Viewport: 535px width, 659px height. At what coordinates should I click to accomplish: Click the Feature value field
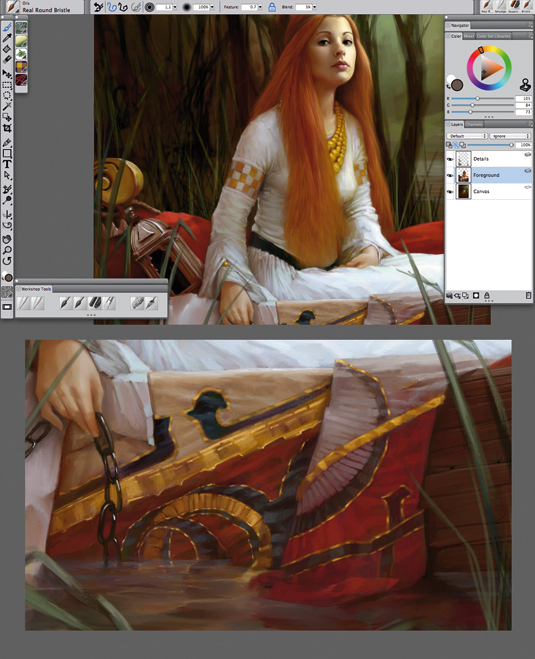tap(249, 7)
